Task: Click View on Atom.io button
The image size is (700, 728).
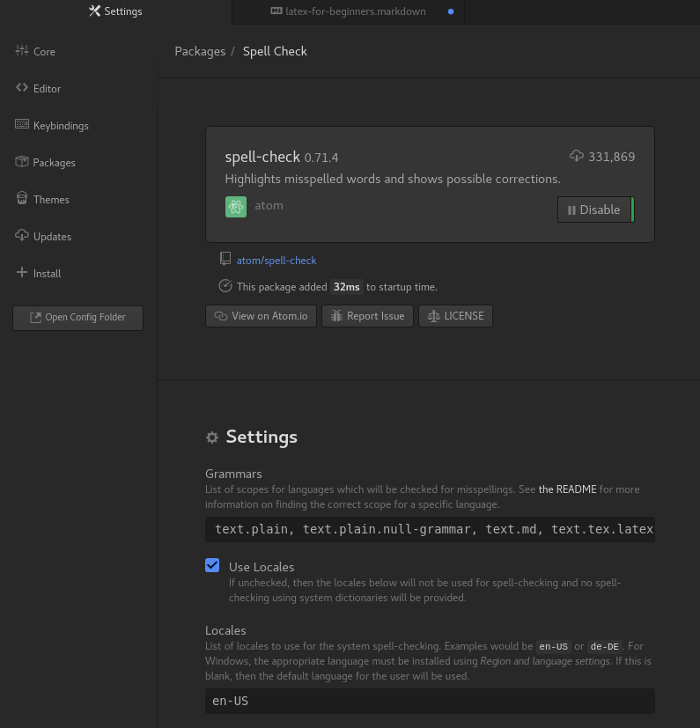Action: tap(261, 316)
